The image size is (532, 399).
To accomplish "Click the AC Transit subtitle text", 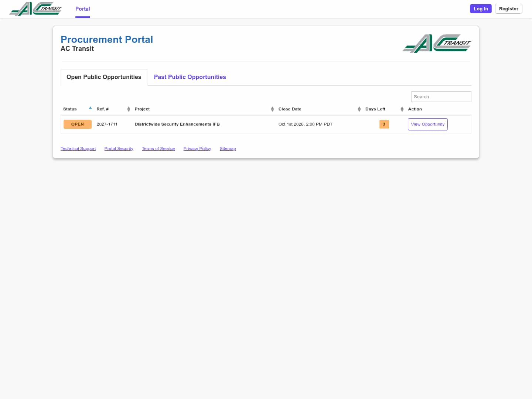I will 77,49.
